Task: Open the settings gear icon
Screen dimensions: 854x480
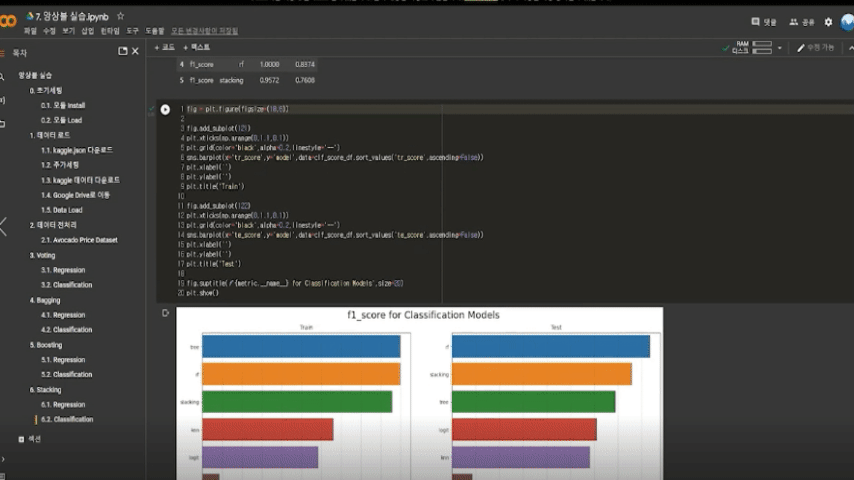Action: coord(827,21)
